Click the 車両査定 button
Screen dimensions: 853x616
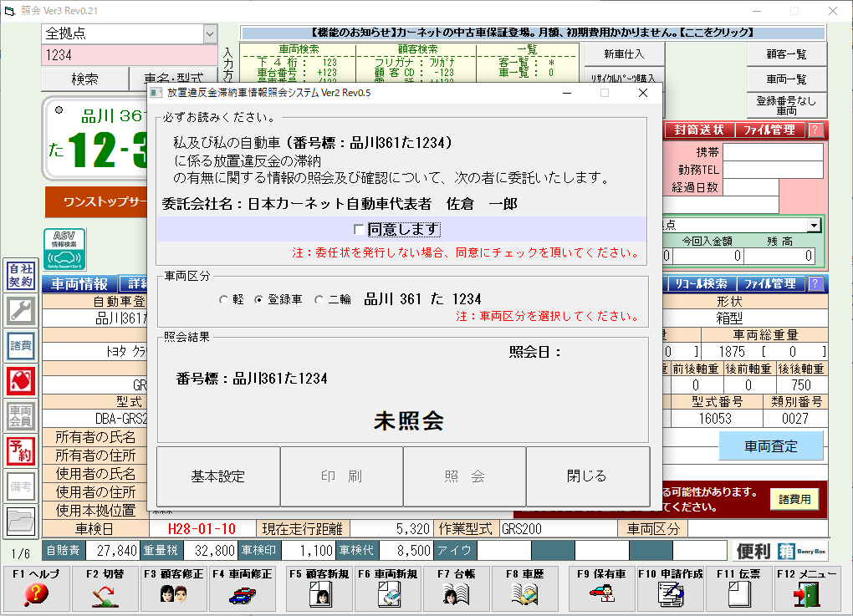pyautogui.click(x=771, y=446)
